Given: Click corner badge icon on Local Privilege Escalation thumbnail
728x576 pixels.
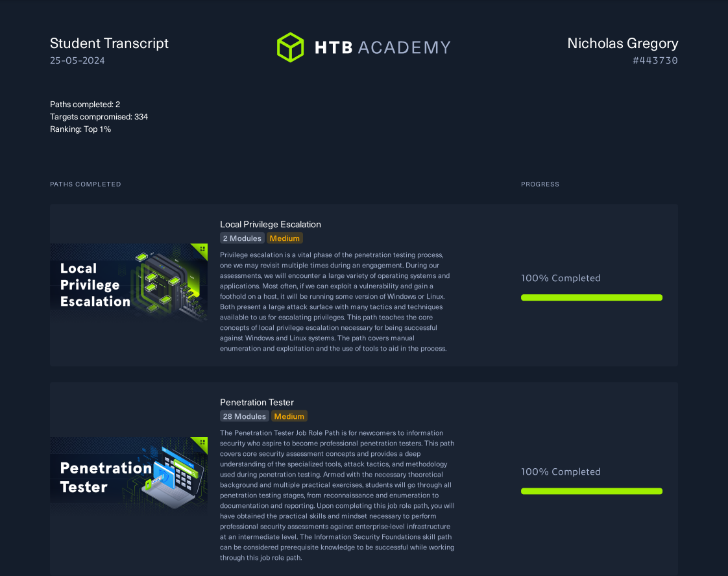Looking at the screenshot, I should point(202,249).
